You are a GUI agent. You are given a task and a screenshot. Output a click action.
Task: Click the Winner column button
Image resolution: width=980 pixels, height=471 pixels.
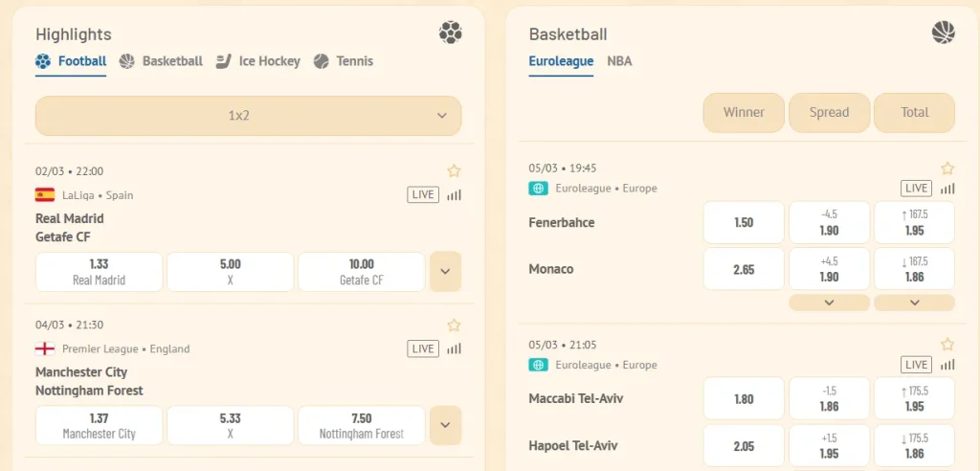(x=744, y=113)
